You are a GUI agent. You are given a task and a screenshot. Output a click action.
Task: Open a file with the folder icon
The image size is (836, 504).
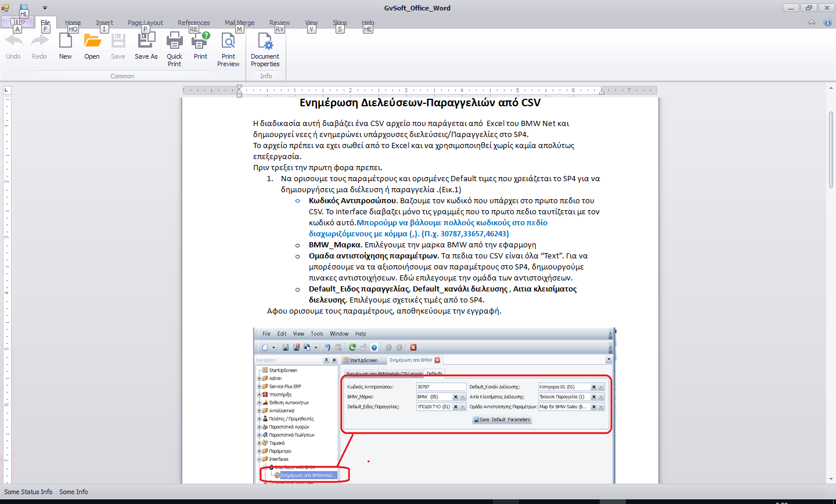coord(92,42)
